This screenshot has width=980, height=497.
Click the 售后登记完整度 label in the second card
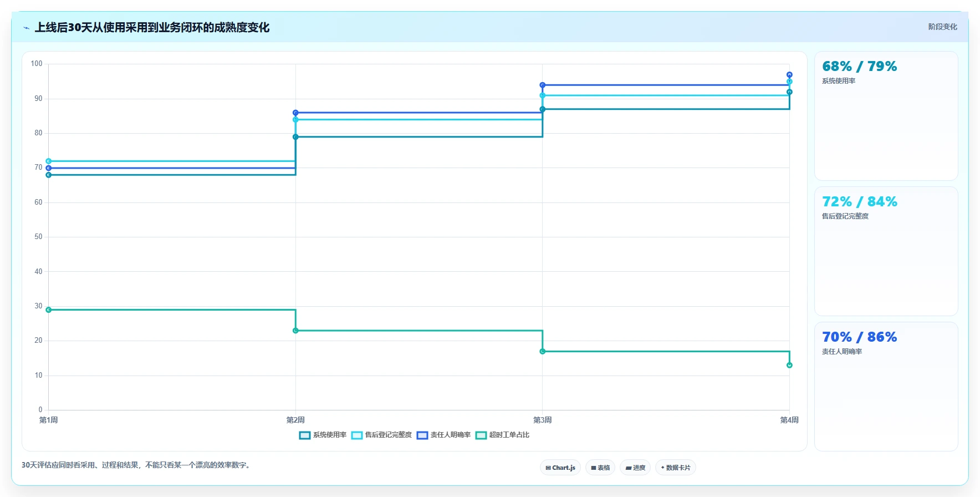845,216
